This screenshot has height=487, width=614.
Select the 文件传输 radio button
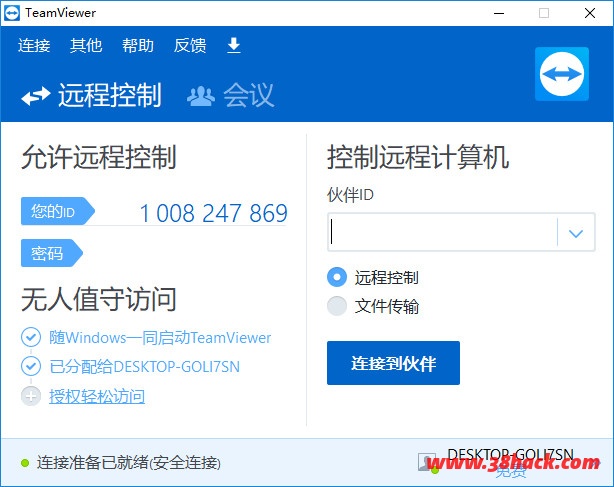(x=337, y=306)
